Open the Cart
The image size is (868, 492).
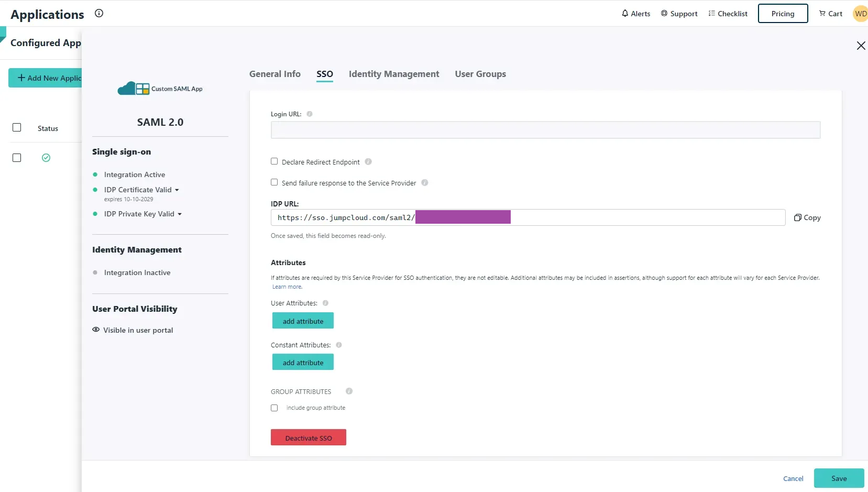[x=830, y=14]
